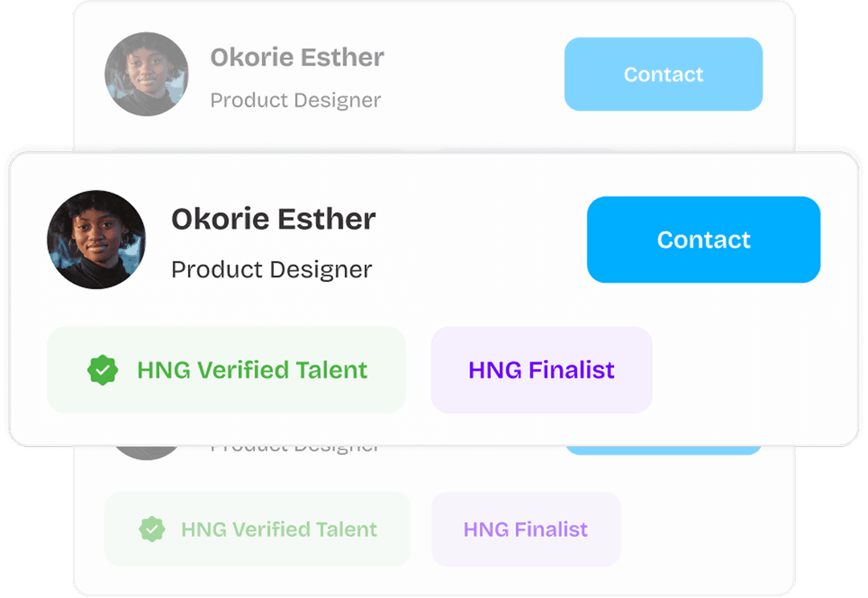Click the green verified checkmark on the front card
The width and height of the screenshot is (868, 598).
102,371
